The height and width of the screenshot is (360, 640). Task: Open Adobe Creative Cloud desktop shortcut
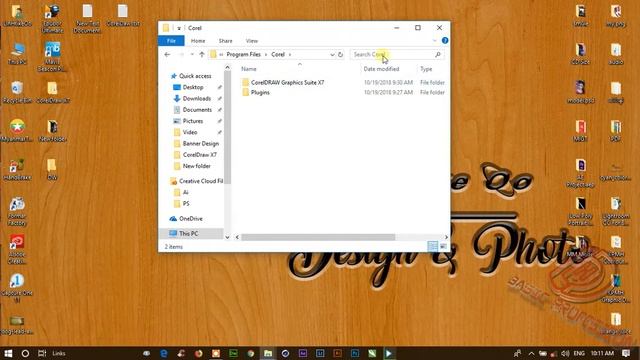point(17,249)
